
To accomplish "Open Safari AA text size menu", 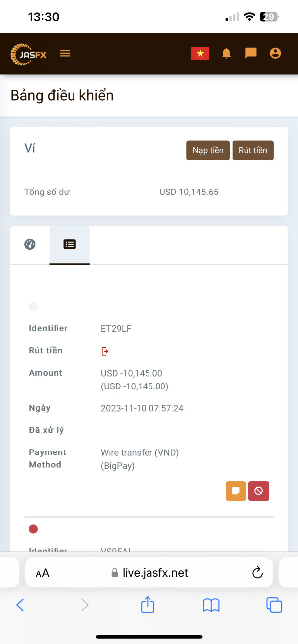I will (43, 573).
